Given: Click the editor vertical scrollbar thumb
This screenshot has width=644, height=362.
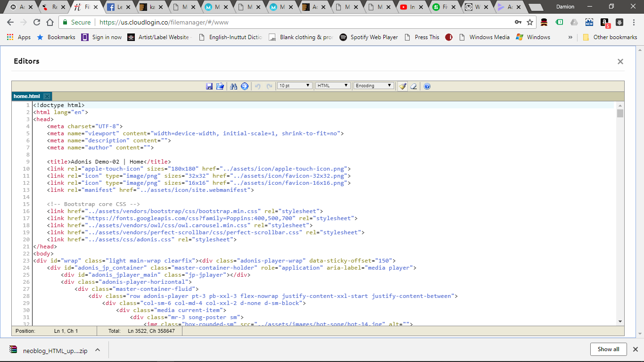Looking at the screenshot, I should pos(620,113).
